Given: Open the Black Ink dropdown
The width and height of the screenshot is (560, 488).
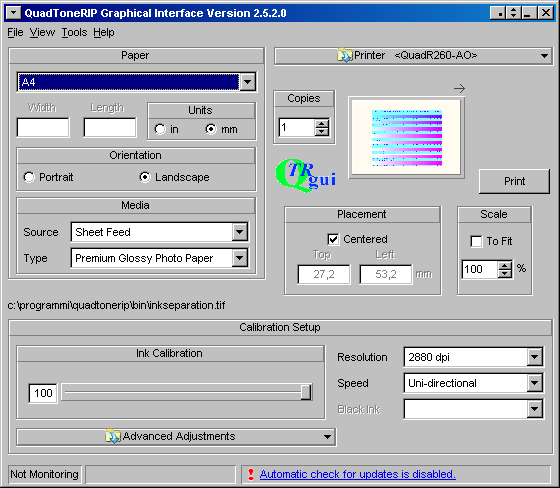Looking at the screenshot, I should coord(535,409).
